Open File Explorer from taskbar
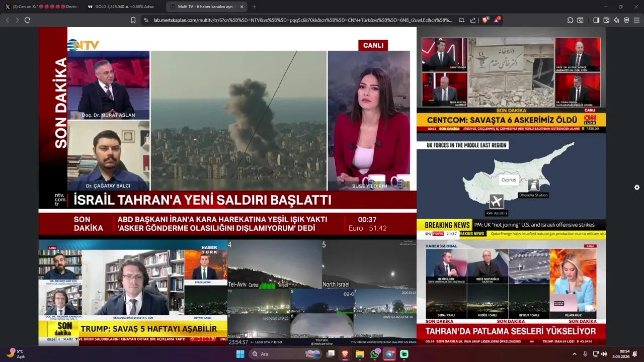Image resolution: width=644 pixels, height=362 pixels. pyautogui.click(x=360, y=354)
